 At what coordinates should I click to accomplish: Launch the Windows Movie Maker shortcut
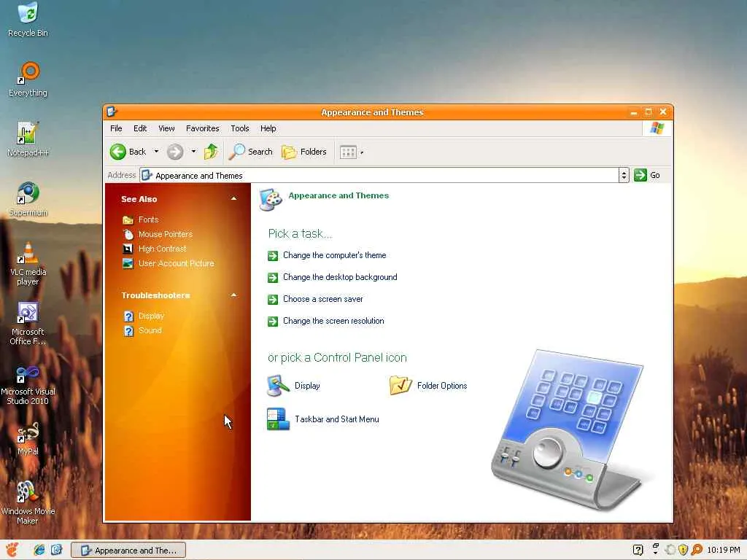28,502
